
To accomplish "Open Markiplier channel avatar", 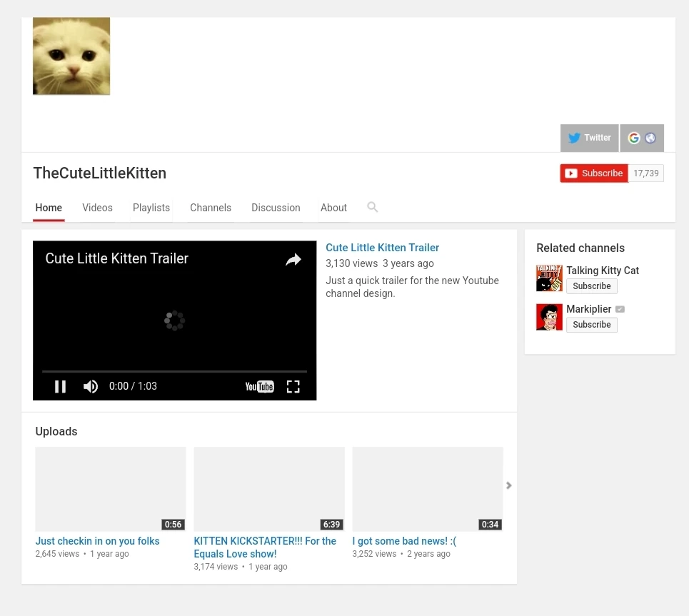I will click(x=549, y=317).
